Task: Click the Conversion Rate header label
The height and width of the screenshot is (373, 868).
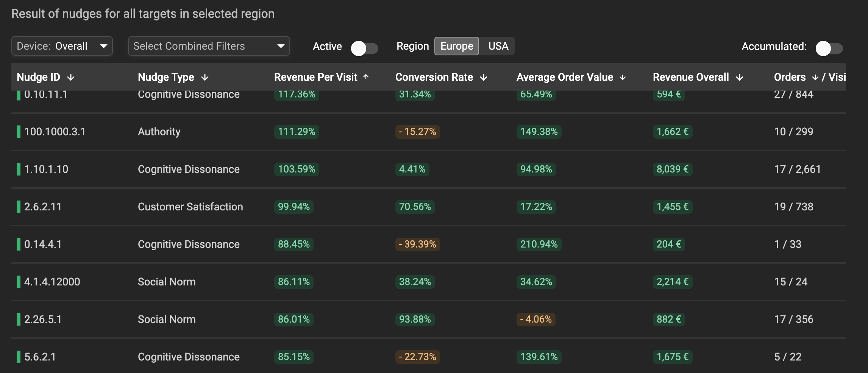Action: (x=434, y=77)
